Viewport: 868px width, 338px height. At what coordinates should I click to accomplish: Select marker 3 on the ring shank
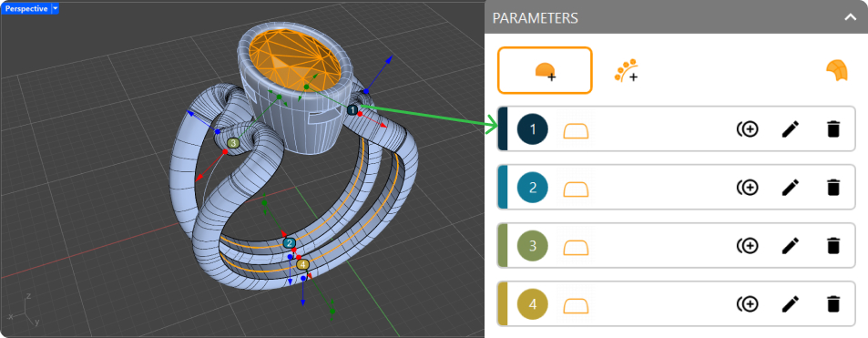pyautogui.click(x=233, y=144)
